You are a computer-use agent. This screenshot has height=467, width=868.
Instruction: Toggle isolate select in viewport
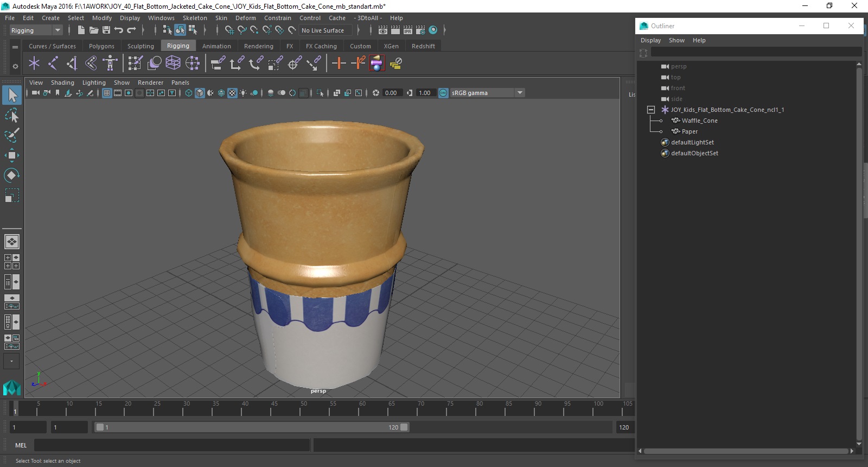[x=320, y=93]
